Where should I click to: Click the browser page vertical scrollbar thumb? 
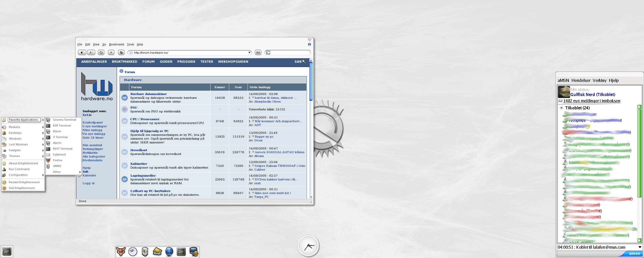[311, 81]
